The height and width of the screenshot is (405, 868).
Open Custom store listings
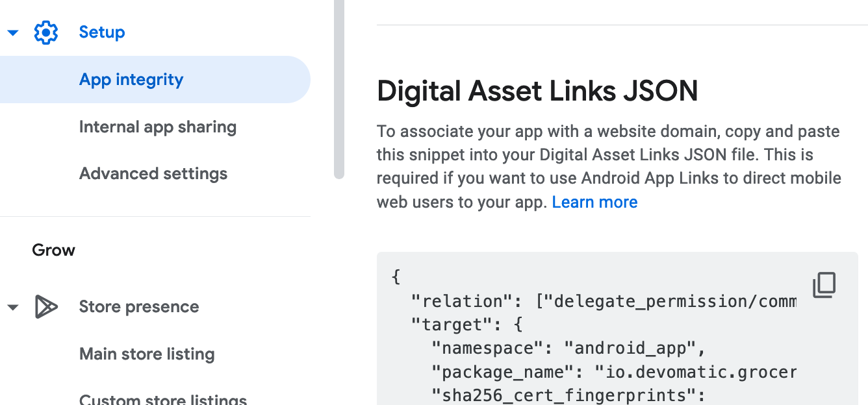click(x=162, y=399)
